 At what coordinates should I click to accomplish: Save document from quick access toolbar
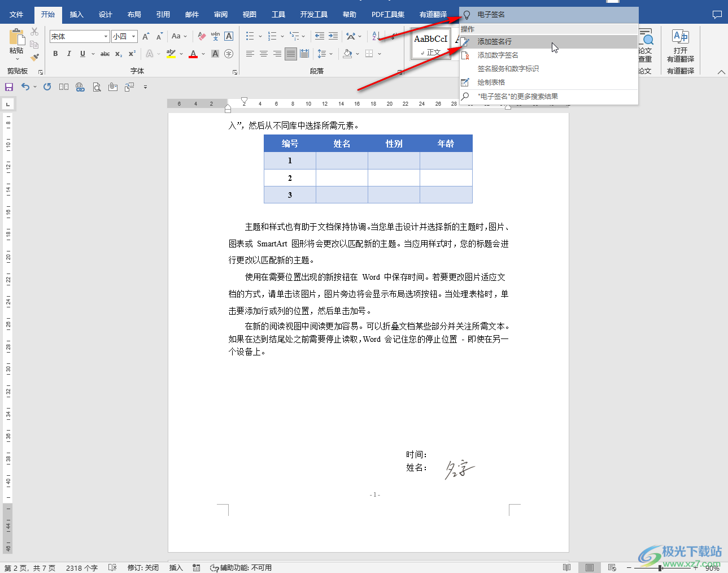point(9,87)
